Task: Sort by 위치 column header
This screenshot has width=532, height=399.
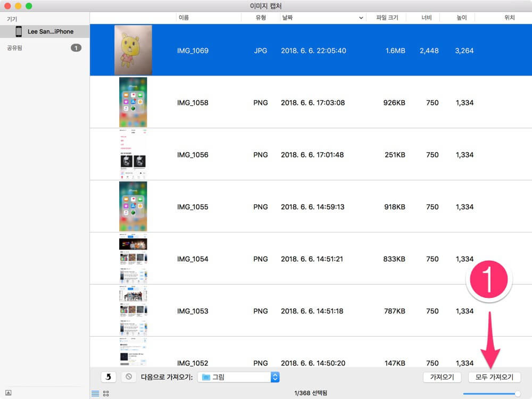Action: (x=510, y=18)
